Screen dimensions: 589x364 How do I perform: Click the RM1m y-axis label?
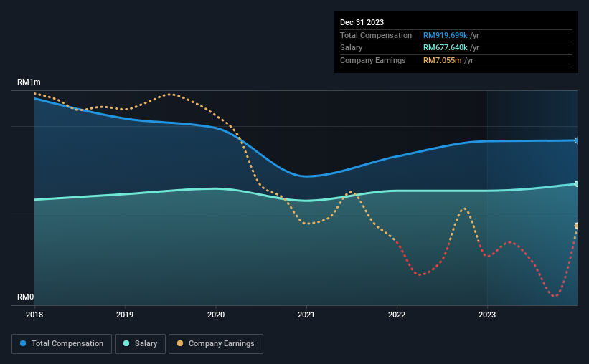29,82
